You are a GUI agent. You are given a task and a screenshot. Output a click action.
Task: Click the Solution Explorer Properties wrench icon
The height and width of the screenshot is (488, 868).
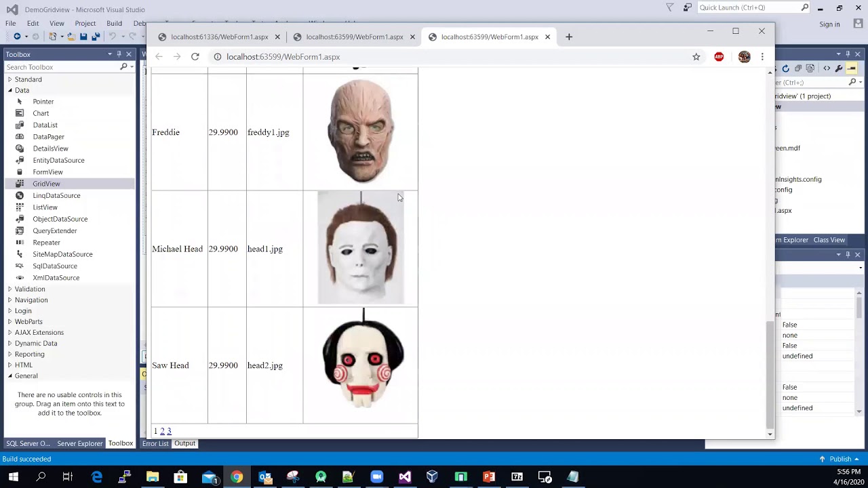(839, 68)
